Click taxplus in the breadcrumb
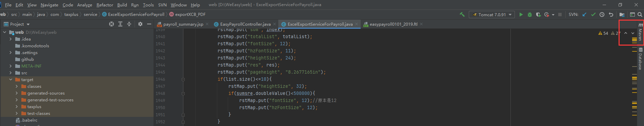644x126 pixels. coord(71,15)
